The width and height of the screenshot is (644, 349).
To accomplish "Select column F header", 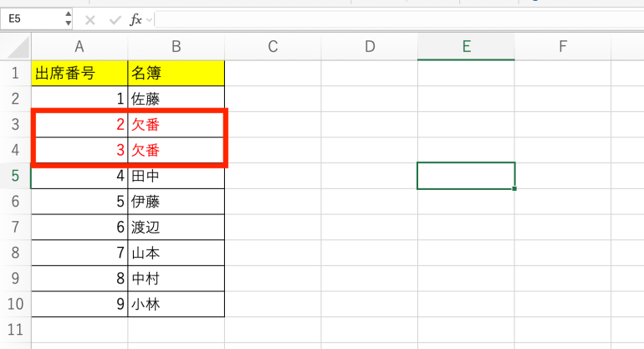I will tap(563, 48).
